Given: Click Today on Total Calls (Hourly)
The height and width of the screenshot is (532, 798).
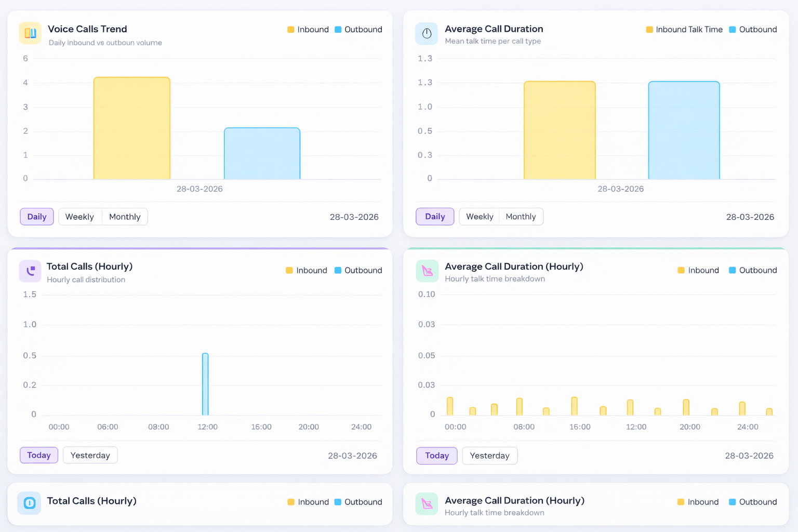Looking at the screenshot, I should [x=38, y=455].
